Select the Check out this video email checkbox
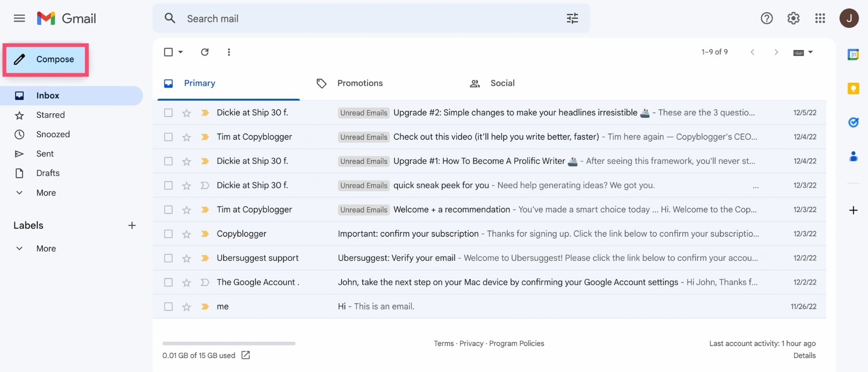The width and height of the screenshot is (868, 372). (168, 137)
